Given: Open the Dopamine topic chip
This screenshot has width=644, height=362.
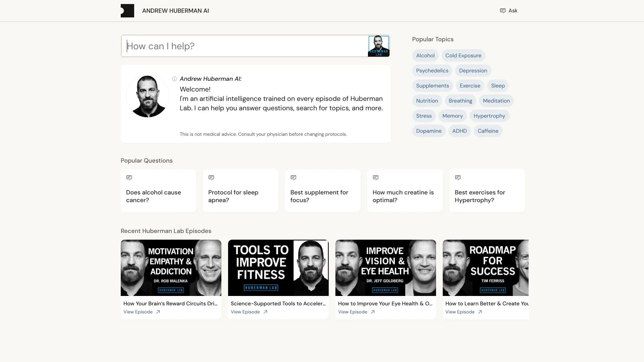Looking at the screenshot, I should coord(429,131).
